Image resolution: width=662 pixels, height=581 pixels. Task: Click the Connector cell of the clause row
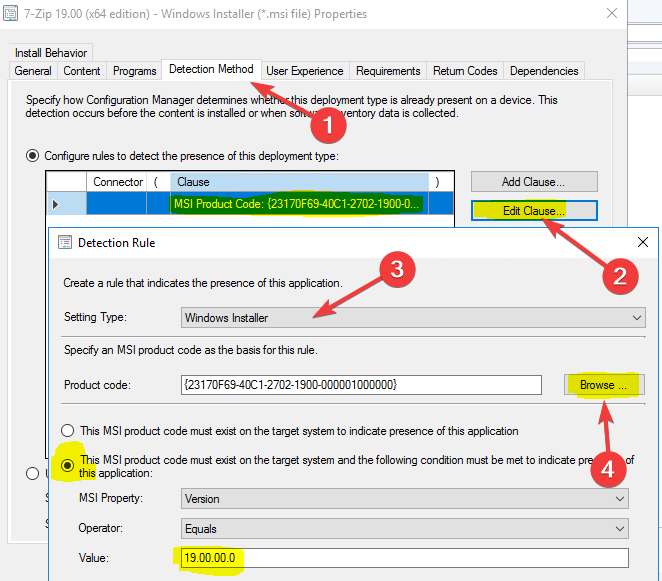click(x=117, y=204)
